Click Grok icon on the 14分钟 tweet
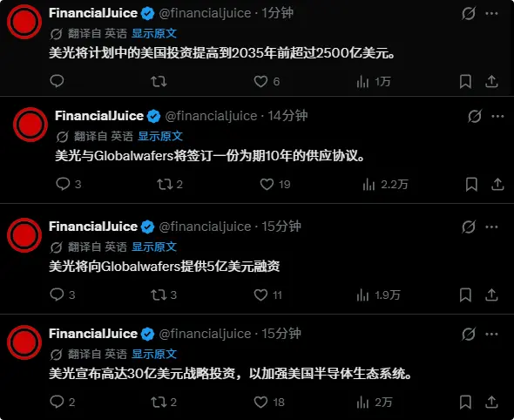The width and height of the screenshot is (514, 420). click(475, 116)
